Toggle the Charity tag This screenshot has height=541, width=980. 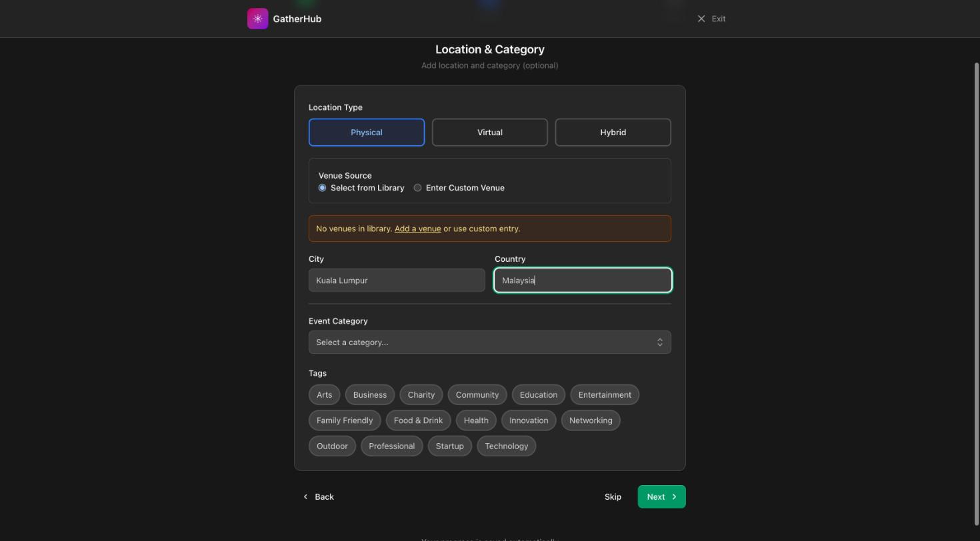click(421, 395)
